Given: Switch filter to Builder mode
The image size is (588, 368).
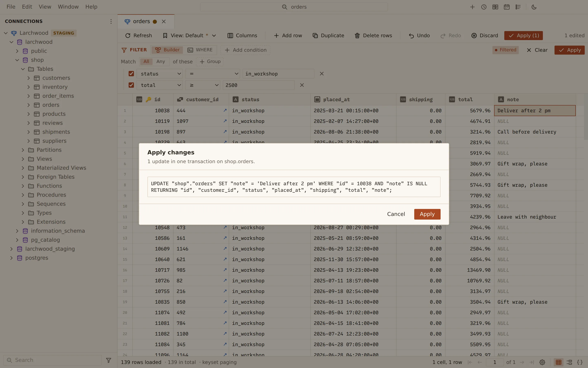Looking at the screenshot, I should click(x=167, y=50).
